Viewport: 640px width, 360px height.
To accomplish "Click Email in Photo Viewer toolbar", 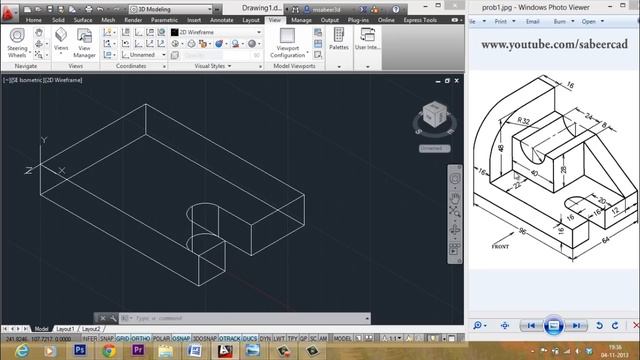I will [532, 21].
